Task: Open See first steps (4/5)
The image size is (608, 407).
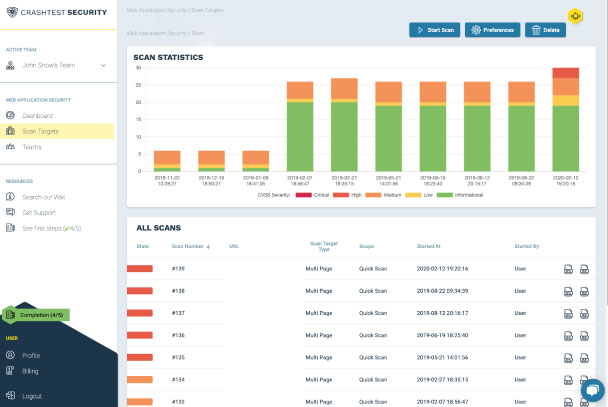Action: pos(52,228)
